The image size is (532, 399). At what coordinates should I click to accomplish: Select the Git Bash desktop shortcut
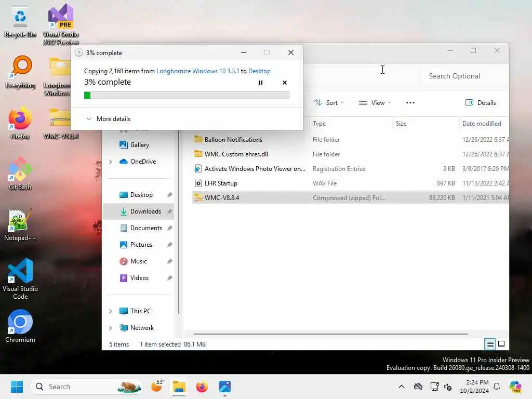[x=20, y=174]
